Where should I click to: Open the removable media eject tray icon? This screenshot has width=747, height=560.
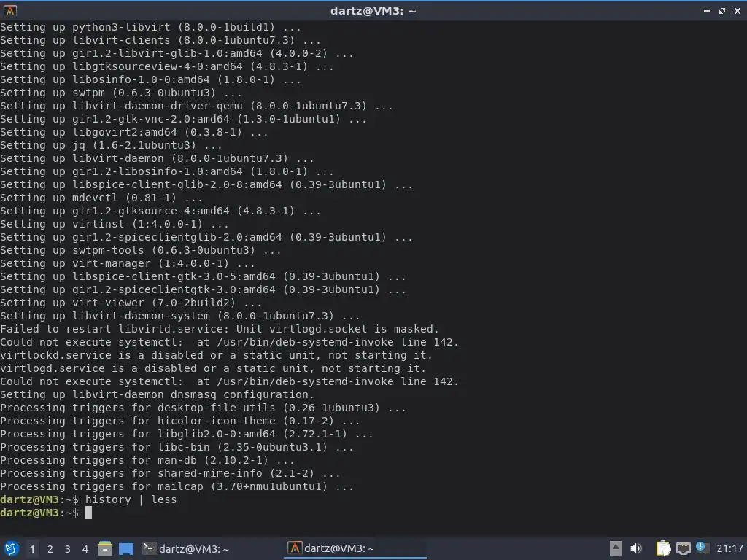616,548
